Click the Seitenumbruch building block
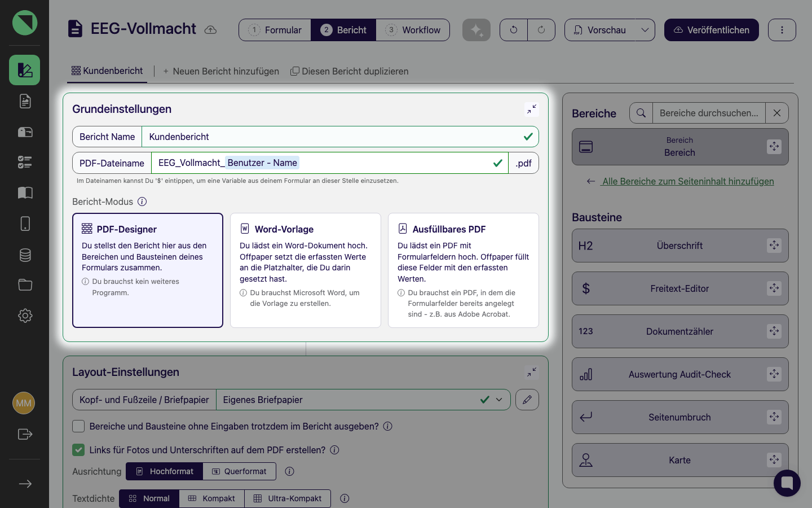812x508 pixels. coord(680,417)
